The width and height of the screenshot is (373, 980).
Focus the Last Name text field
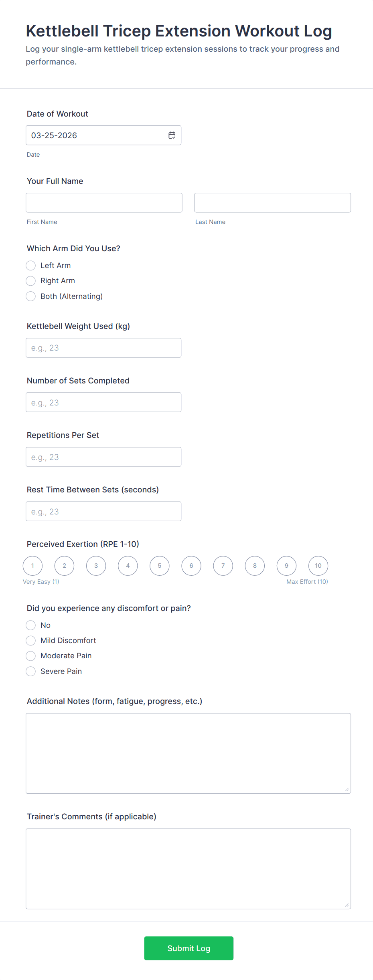[x=272, y=203]
